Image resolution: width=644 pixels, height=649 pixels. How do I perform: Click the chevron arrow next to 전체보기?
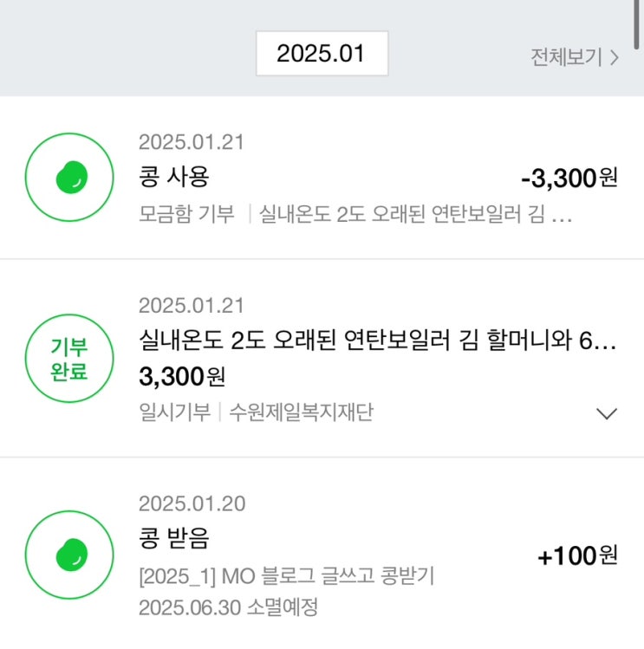(x=614, y=58)
